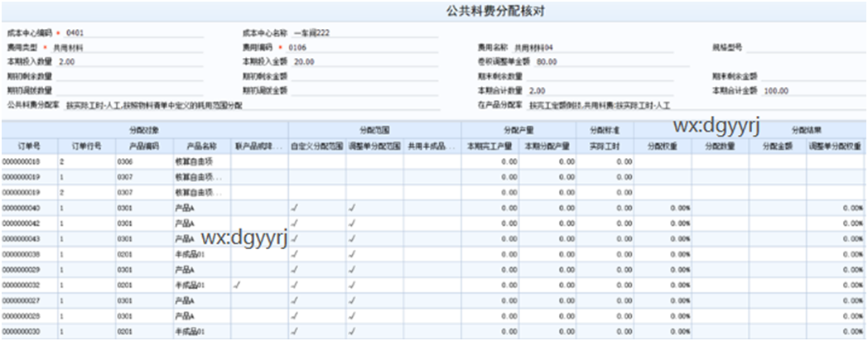Click the 本期投入金额 field with 20.00
This screenshot has width=868, height=341.
366,61
